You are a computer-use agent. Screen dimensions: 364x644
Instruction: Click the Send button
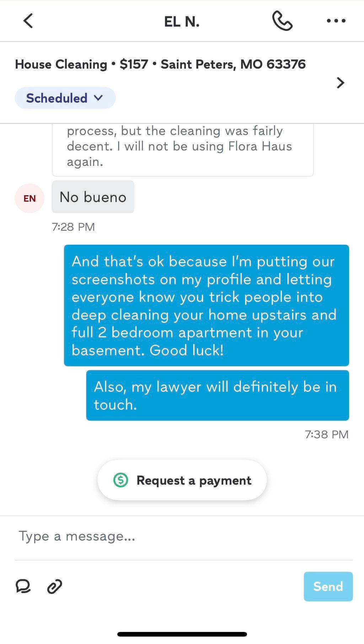pos(328,586)
